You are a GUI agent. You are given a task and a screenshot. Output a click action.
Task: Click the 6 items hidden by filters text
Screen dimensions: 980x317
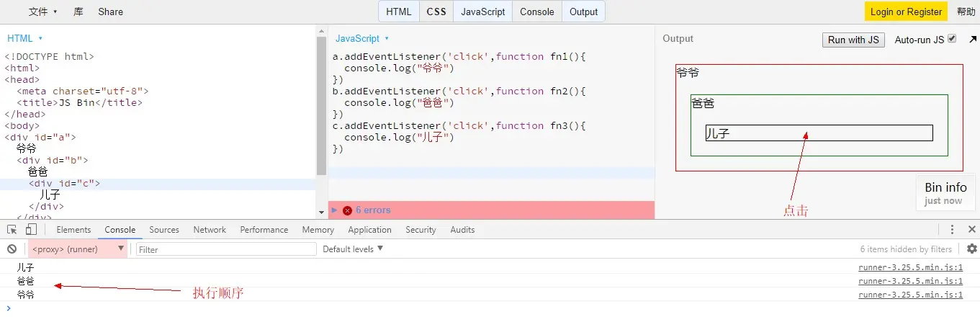pos(906,249)
